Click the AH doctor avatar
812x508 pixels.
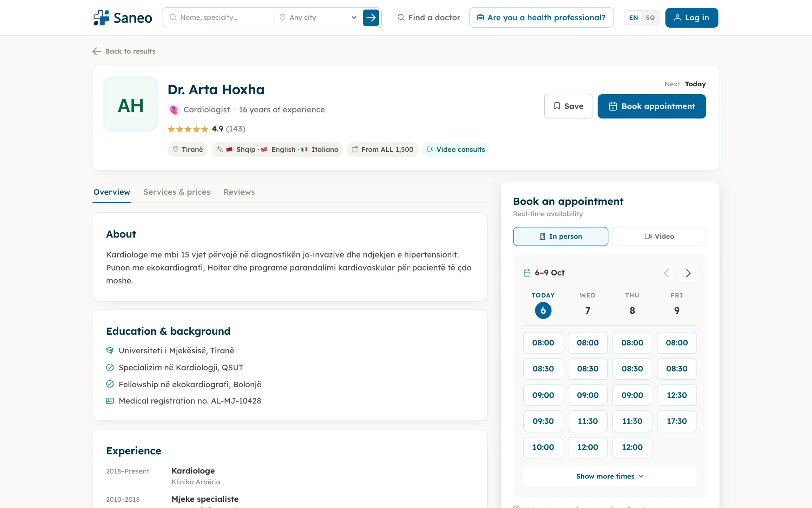point(131,104)
